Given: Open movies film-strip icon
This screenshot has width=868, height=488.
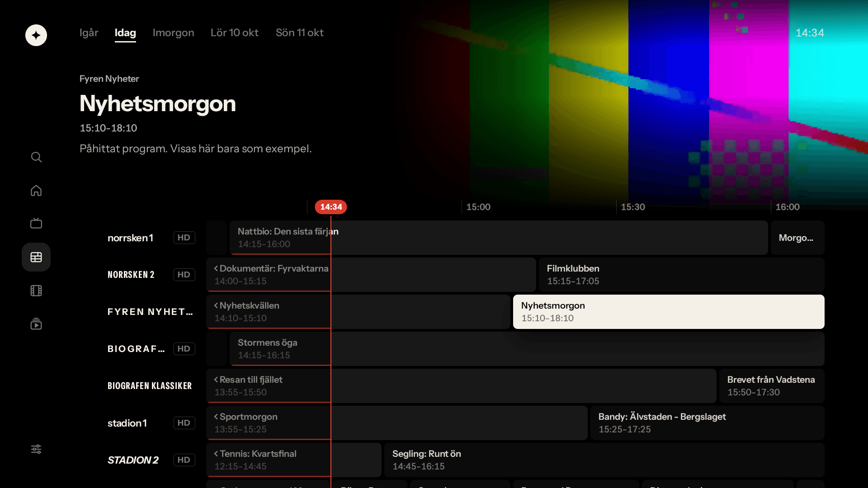Looking at the screenshot, I should coord(36,291).
